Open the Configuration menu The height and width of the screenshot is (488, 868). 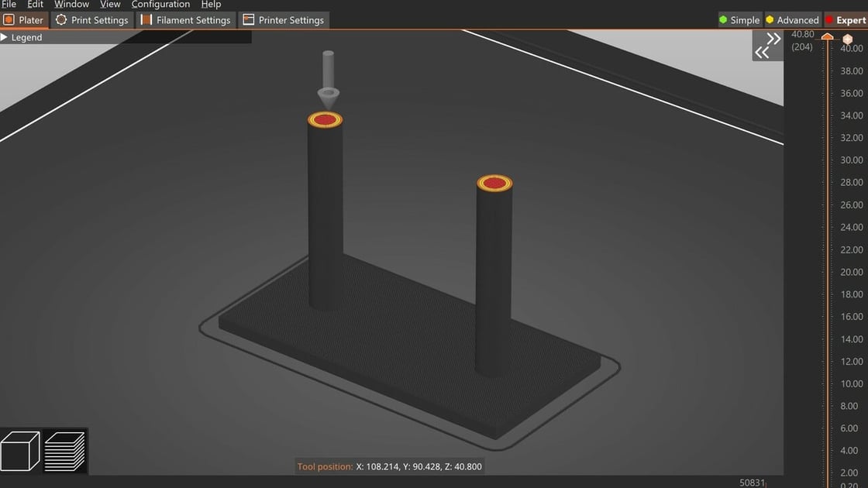[x=160, y=4]
